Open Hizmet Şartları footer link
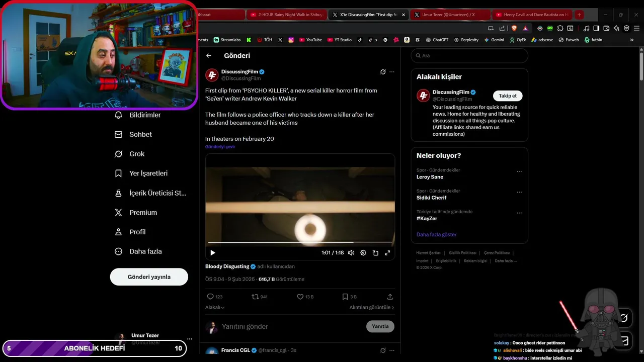This screenshot has width=644, height=362. click(429, 253)
